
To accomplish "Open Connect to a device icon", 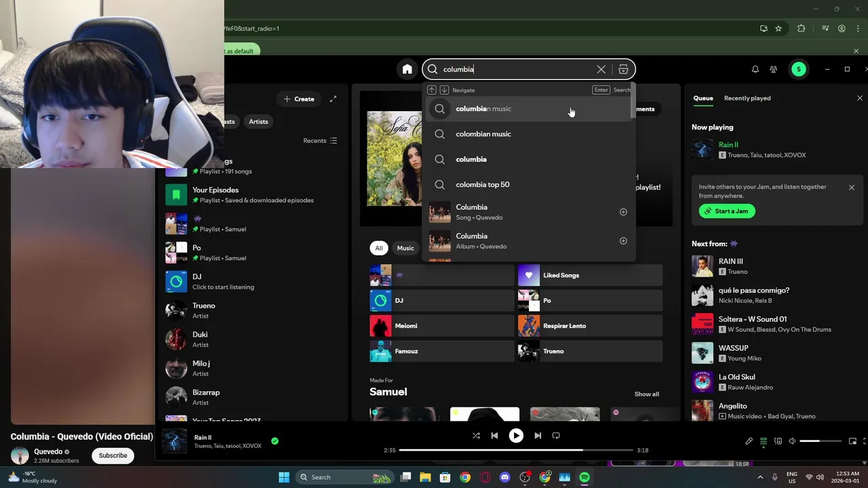I will point(778,441).
